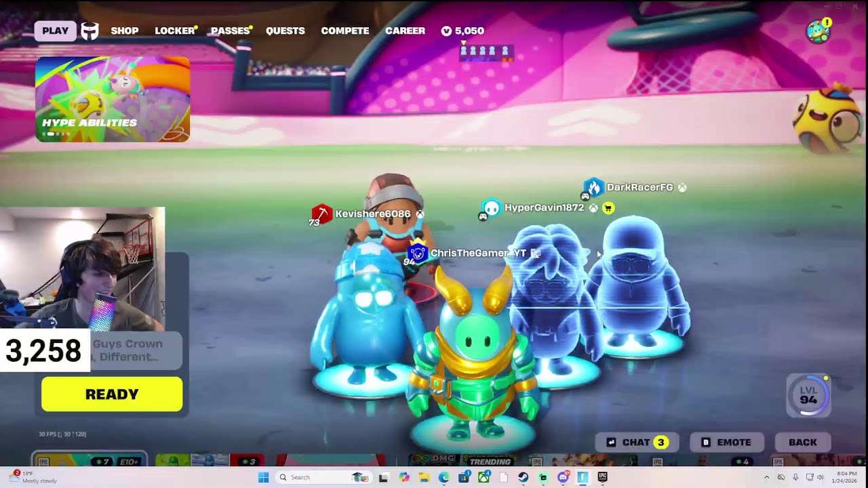Click player name DarkRacerFG
Image resolution: width=868 pixels, height=488 pixels.
(639, 187)
